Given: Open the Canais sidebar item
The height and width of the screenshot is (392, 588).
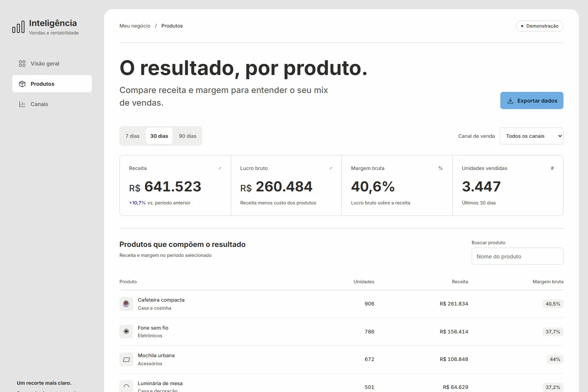Looking at the screenshot, I should pos(52,104).
